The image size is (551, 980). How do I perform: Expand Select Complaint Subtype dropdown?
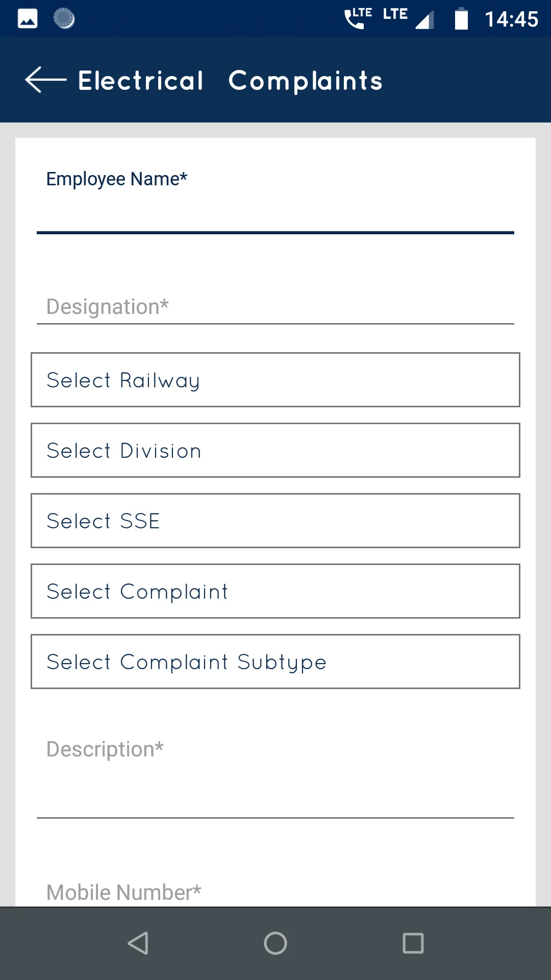[275, 661]
